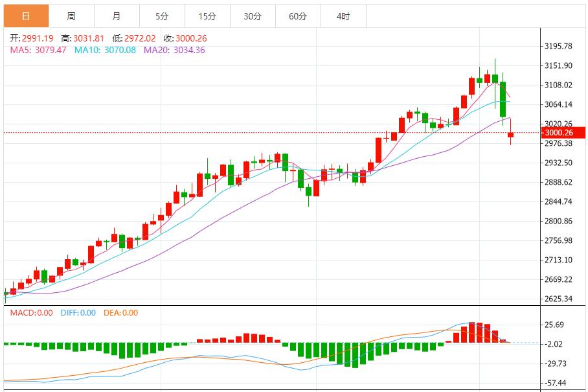Click the DIFF value label
The width and height of the screenshot is (588, 392).
point(78,313)
